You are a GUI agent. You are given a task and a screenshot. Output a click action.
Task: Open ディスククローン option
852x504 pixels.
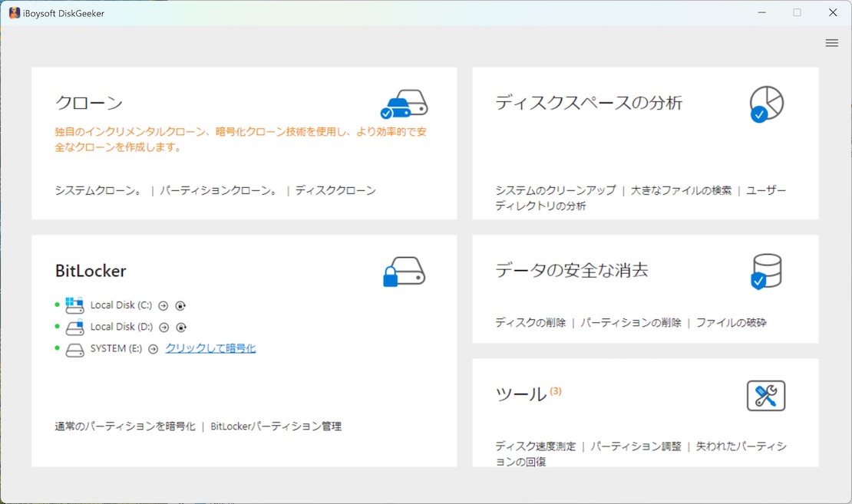point(335,190)
